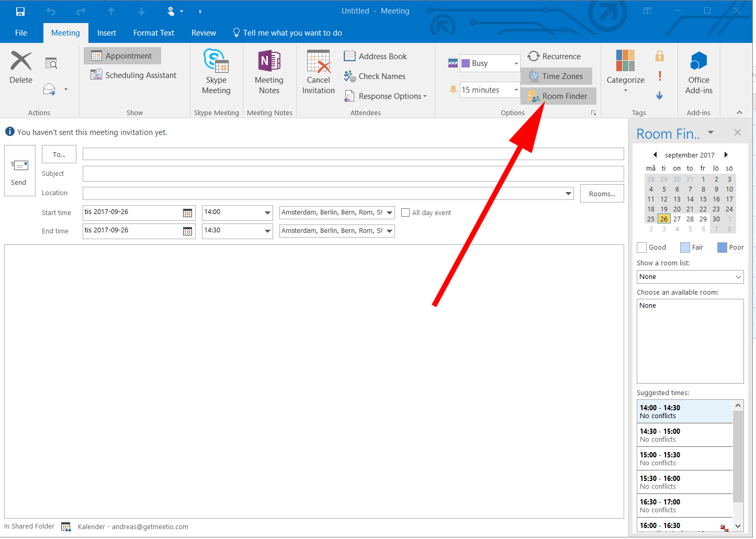The width and height of the screenshot is (756, 539).
Task: Enable the All day event checkbox
Action: tap(405, 212)
